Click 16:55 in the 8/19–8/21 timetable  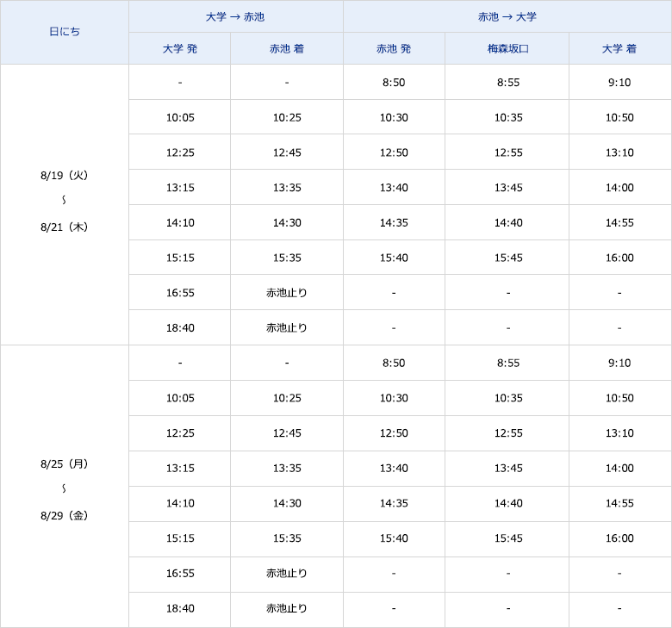pyautogui.click(x=180, y=293)
